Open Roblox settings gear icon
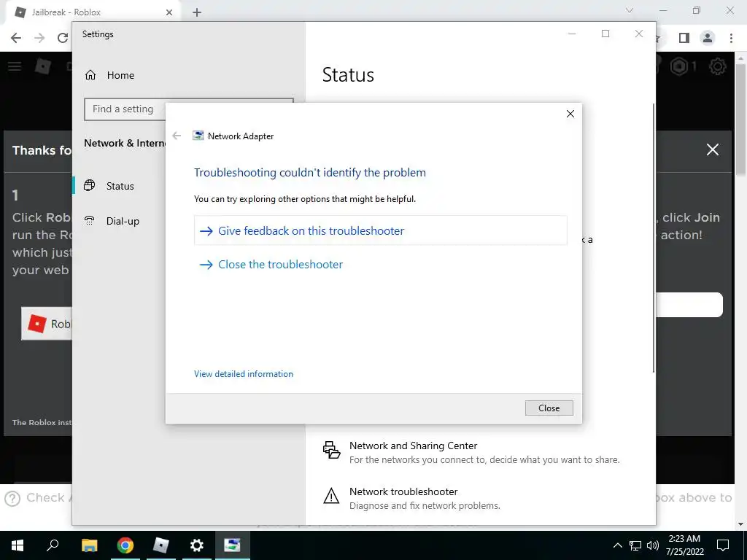The width and height of the screenshot is (747, 560). [718, 66]
